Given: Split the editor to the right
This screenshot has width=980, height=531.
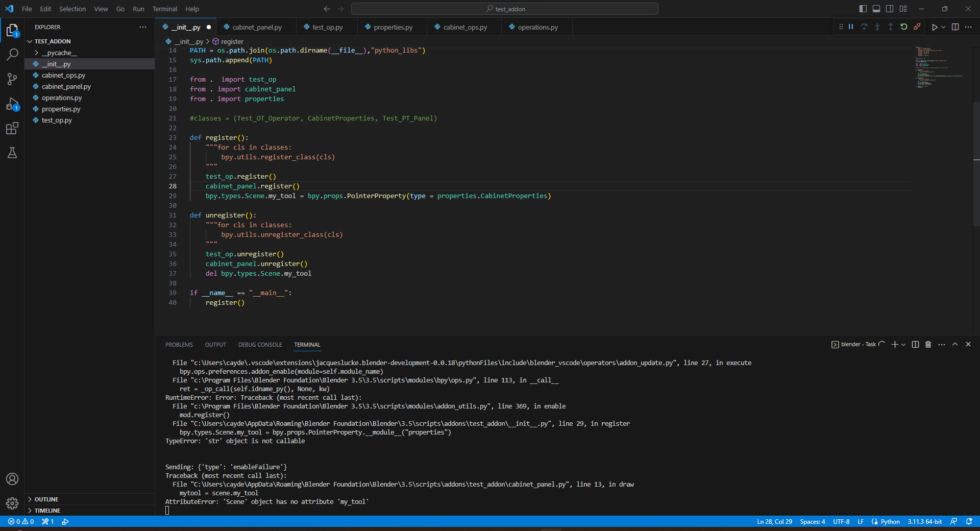Looking at the screenshot, I should click(955, 27).
